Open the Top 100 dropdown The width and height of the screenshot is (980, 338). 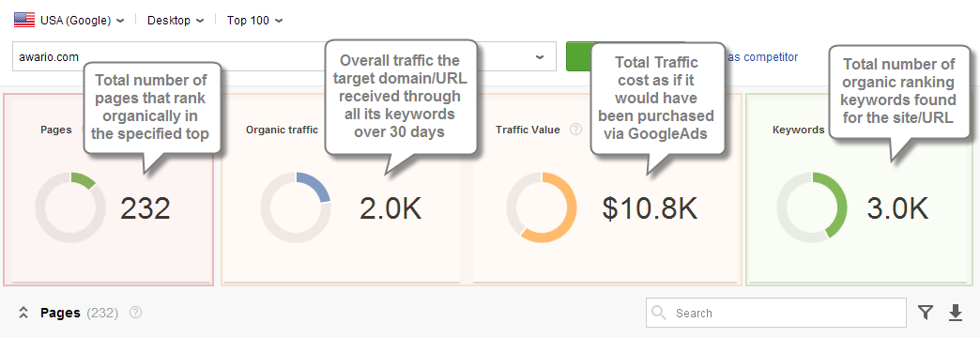[254, 21]
